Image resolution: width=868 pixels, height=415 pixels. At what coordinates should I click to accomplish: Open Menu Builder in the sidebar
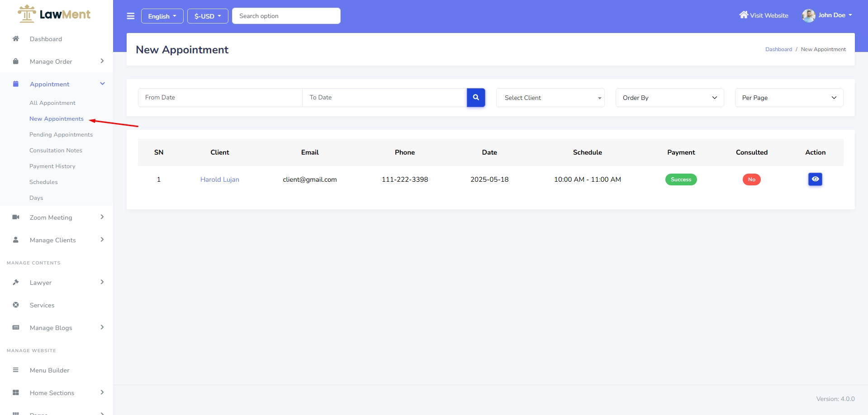pyautogui.click(x=49, y=370)
